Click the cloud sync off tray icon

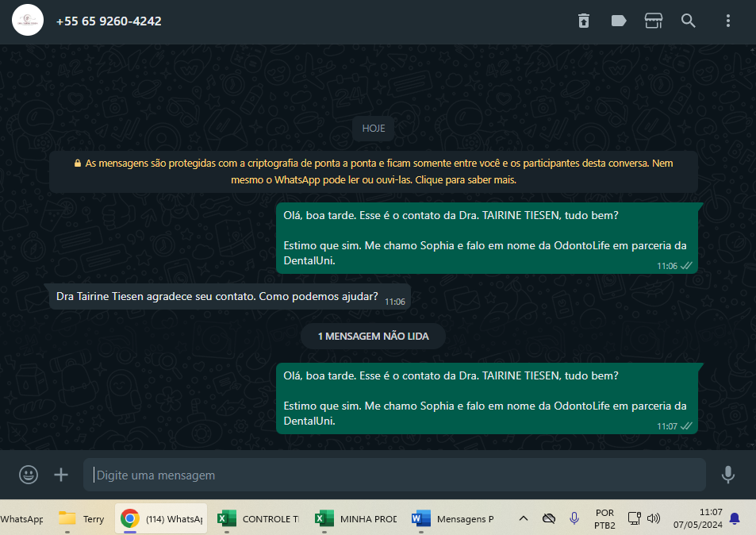(549, 519)
